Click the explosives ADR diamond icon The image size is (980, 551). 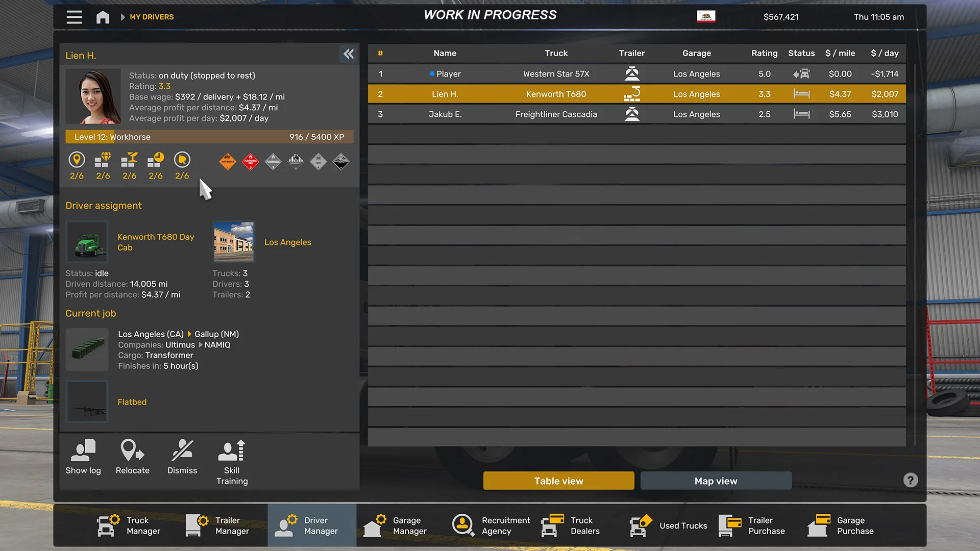click(x=228, y=162)
